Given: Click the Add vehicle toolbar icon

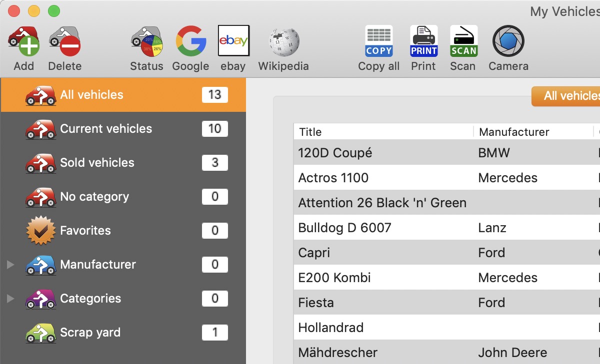Looking at the screenshot, I should point(23,41).
